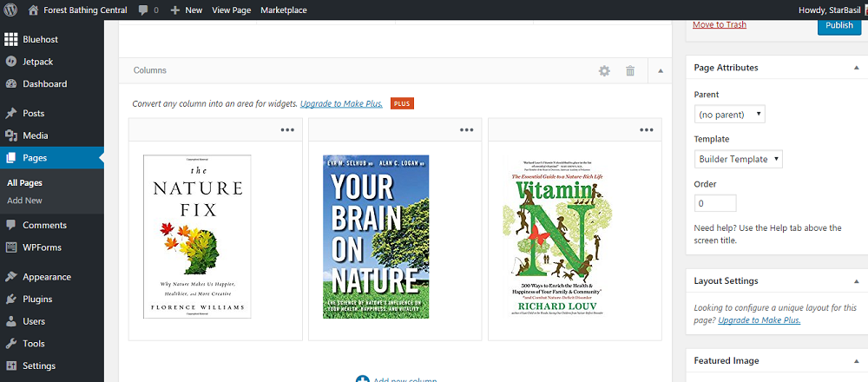
Task: Click the Pages icon in sidebar
Action: [x=11, y=158]
